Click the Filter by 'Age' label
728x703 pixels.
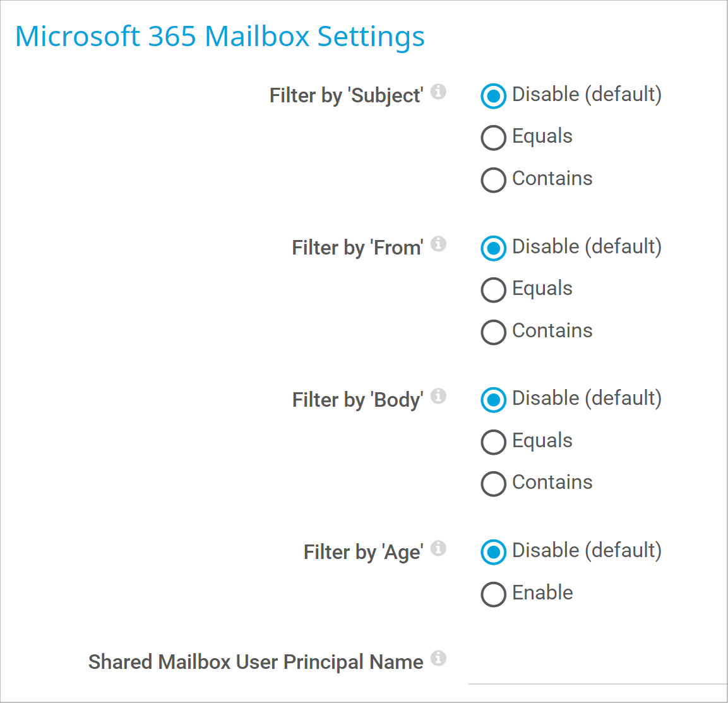[x=363, y=552]
